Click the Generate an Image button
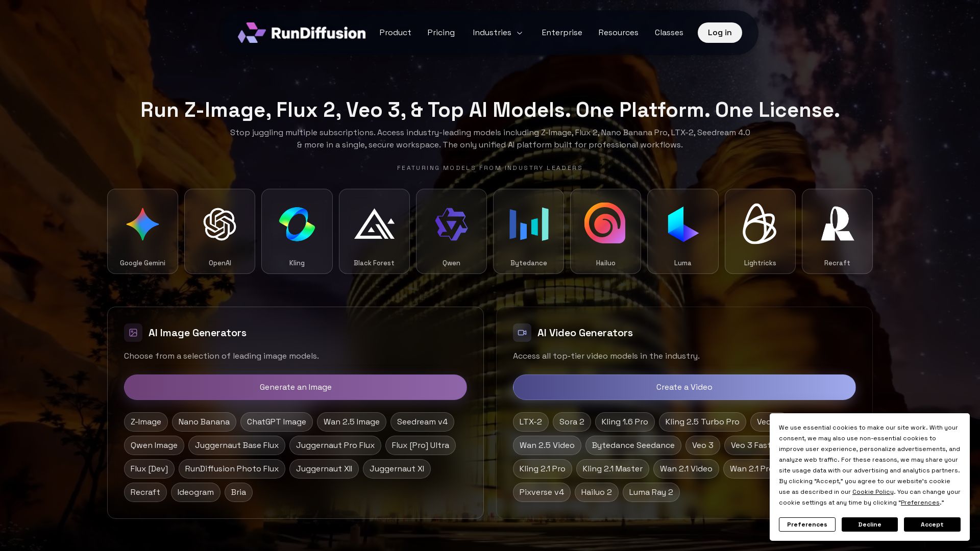 295,387
